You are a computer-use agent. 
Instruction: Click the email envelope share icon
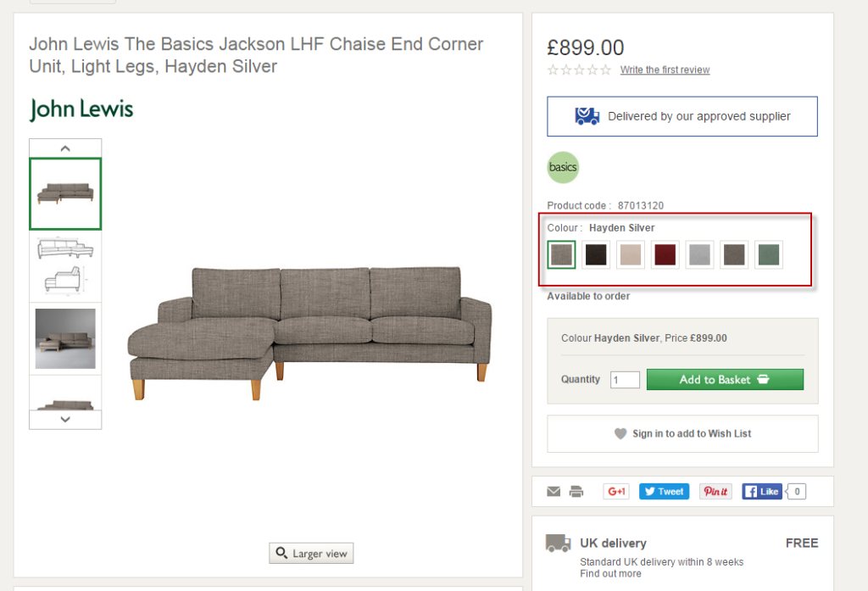click(x=554, y=491)
